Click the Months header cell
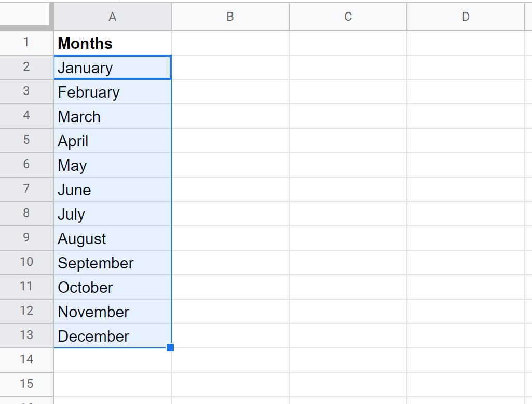 (112, 43)
